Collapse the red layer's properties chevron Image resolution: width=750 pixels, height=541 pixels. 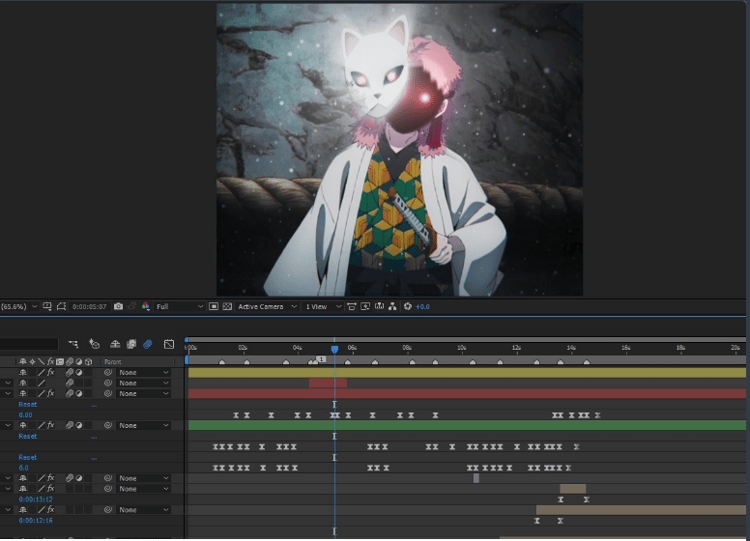8,394
